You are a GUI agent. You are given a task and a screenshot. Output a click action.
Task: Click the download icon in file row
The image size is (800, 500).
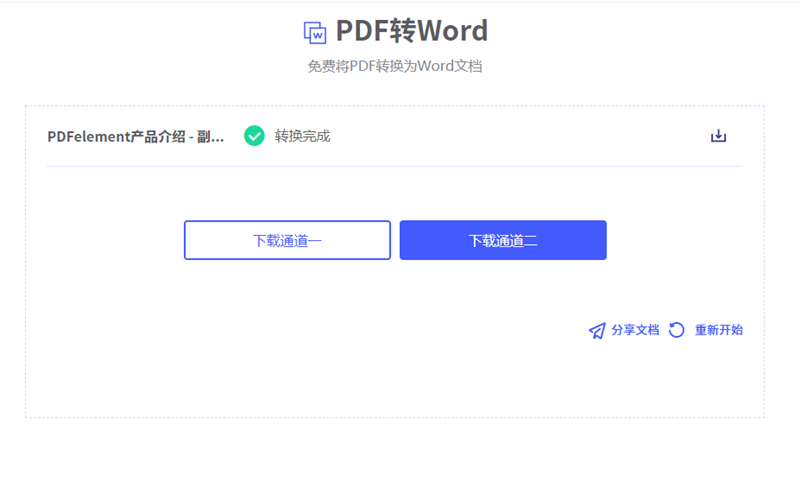point(718,136)
